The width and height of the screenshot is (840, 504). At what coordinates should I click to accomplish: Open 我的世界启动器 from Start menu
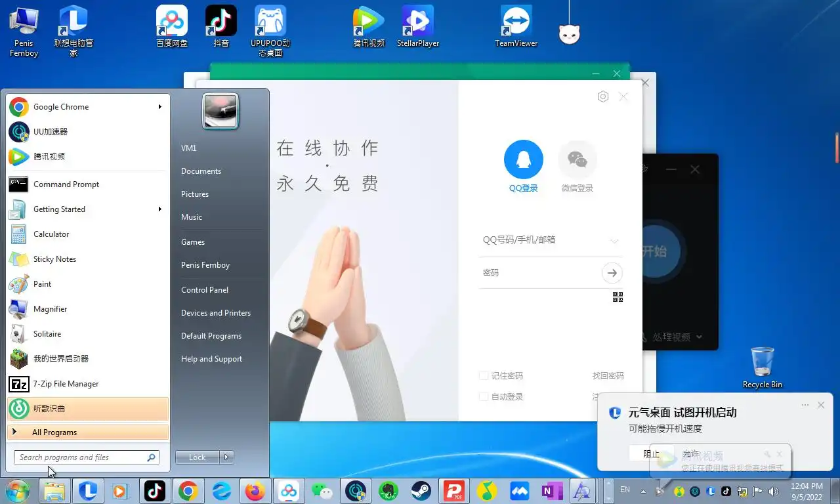pos(88,359)
